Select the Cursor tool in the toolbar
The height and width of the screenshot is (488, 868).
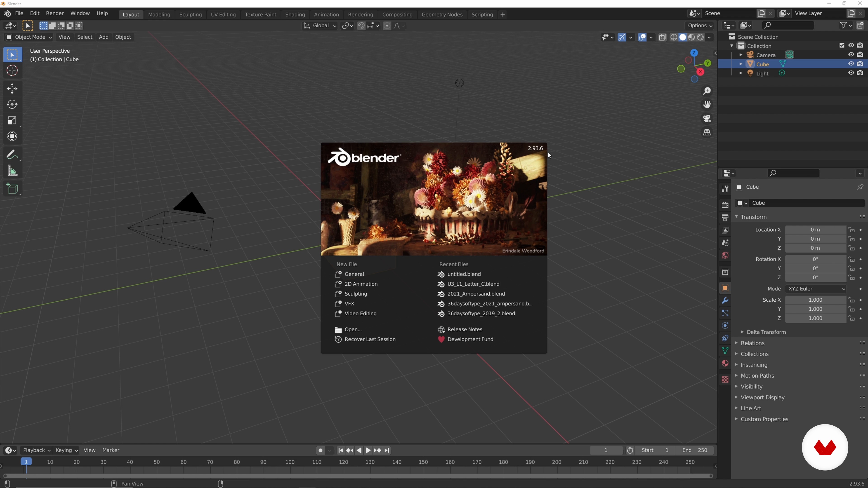tap(12, 71)
